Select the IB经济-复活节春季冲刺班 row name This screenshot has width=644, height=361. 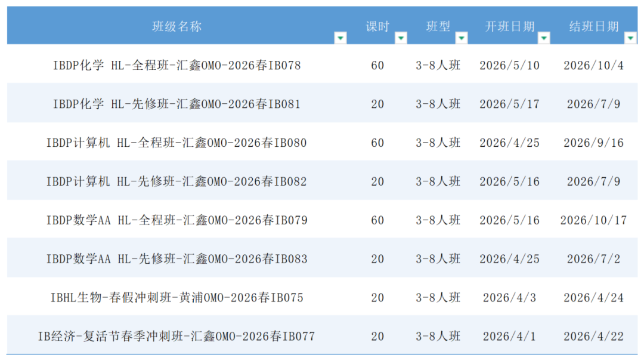pos(177,336)
